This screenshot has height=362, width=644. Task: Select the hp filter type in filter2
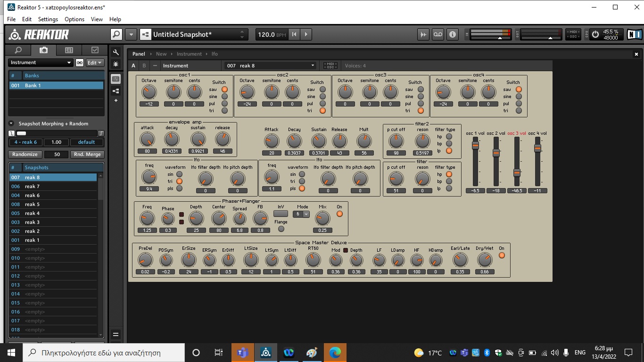449,137
